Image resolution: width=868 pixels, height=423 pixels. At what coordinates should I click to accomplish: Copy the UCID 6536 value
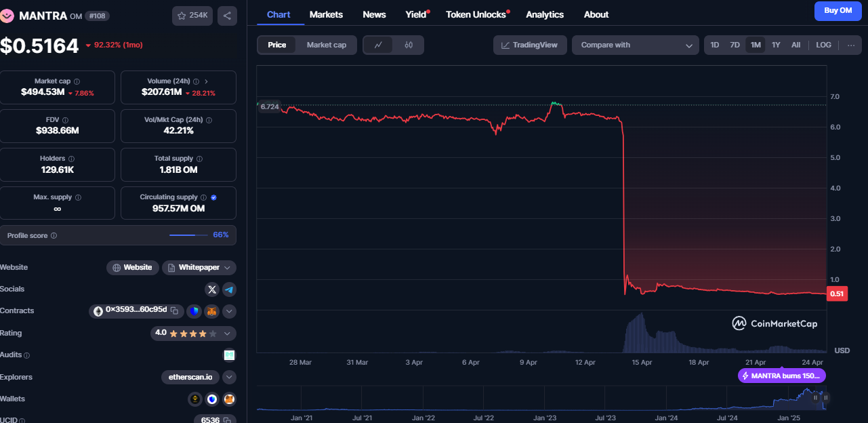point(227,420)
